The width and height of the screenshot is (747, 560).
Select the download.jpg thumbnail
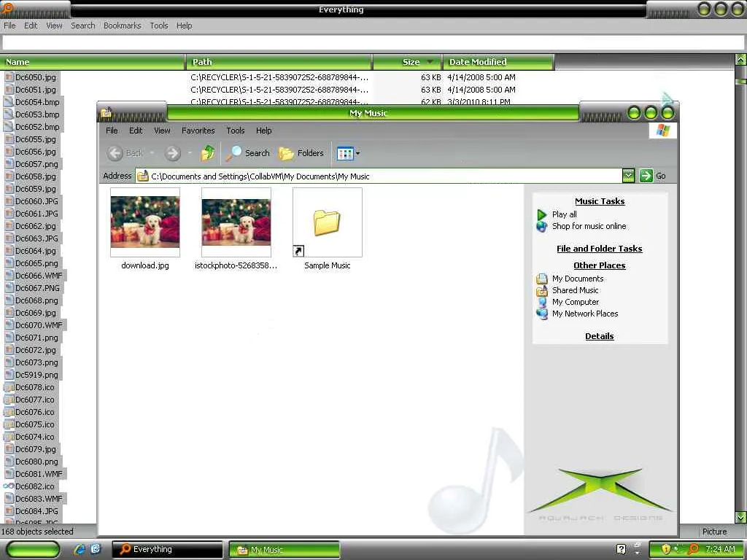(x=145, y=222)
